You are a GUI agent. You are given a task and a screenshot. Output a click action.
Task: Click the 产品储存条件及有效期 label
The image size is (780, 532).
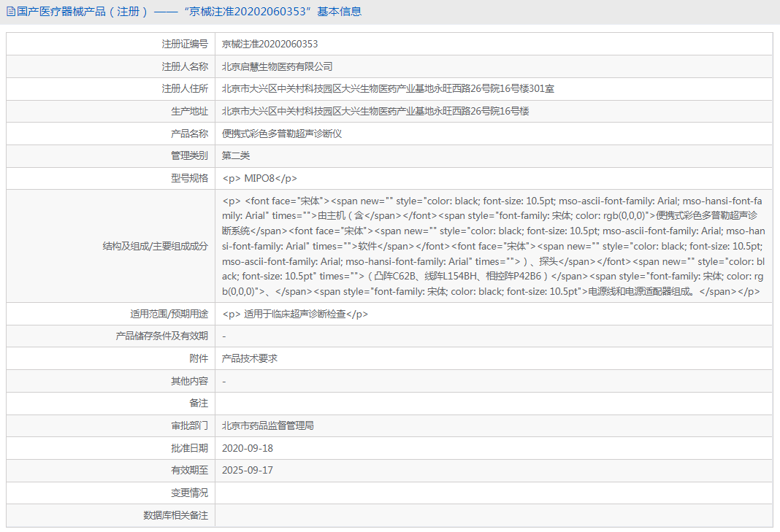[x=161, y=336]
